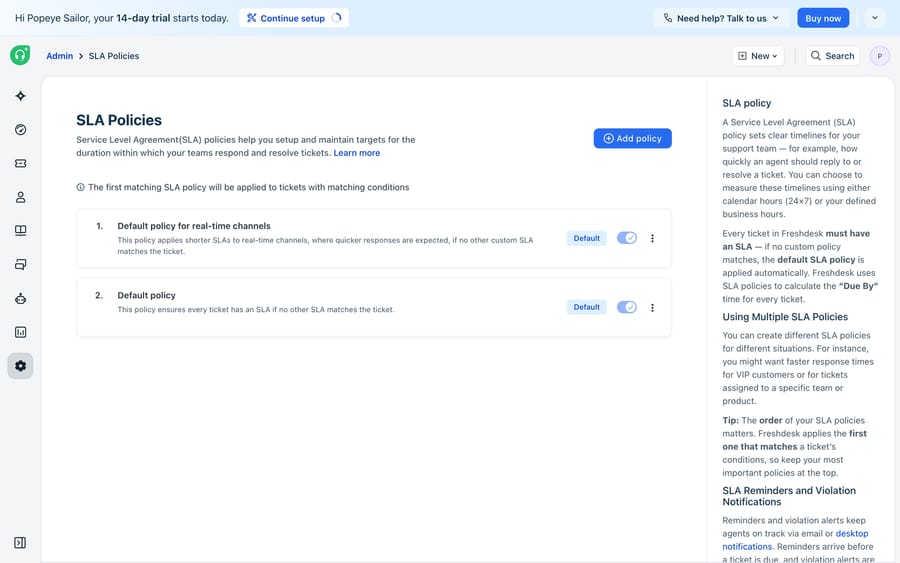The image size is (900, 563).
Task: Click the Buy now button
Action: coord(823,18)
